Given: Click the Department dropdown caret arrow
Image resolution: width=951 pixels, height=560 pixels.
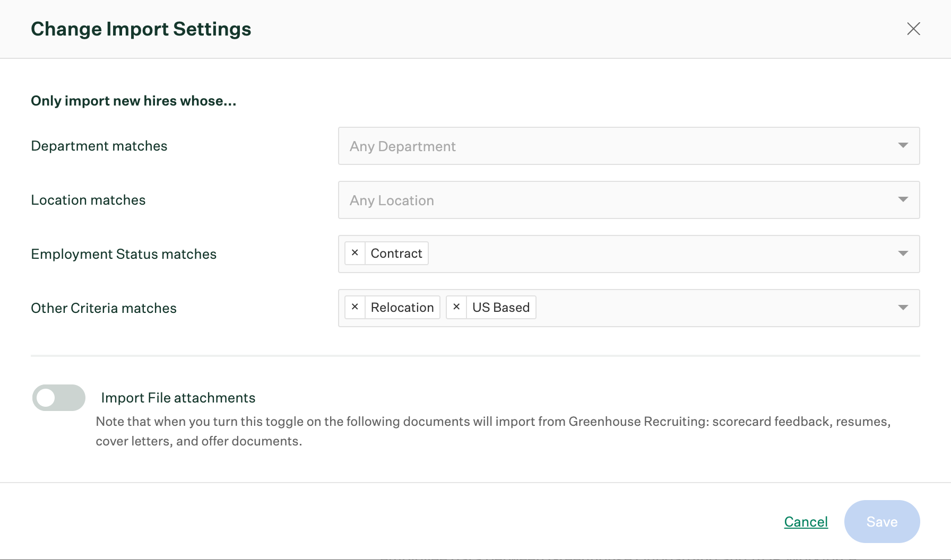Looking at the screenshot, I should [903, 145].
